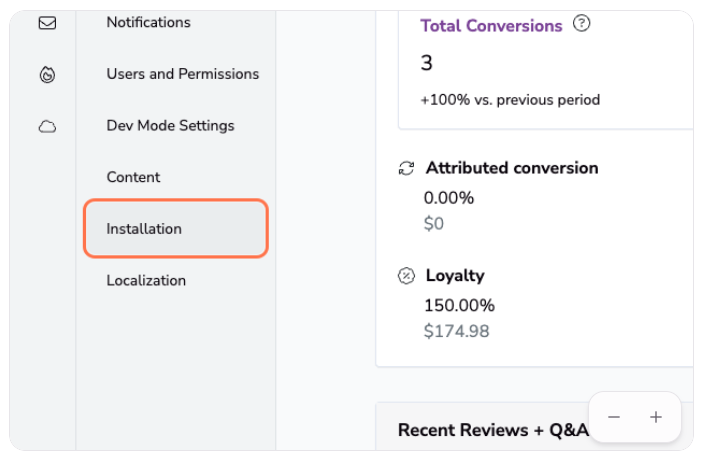Open the flame icon in sidebar
Viewport: 701px width, 459px height.
click(47, 74)
